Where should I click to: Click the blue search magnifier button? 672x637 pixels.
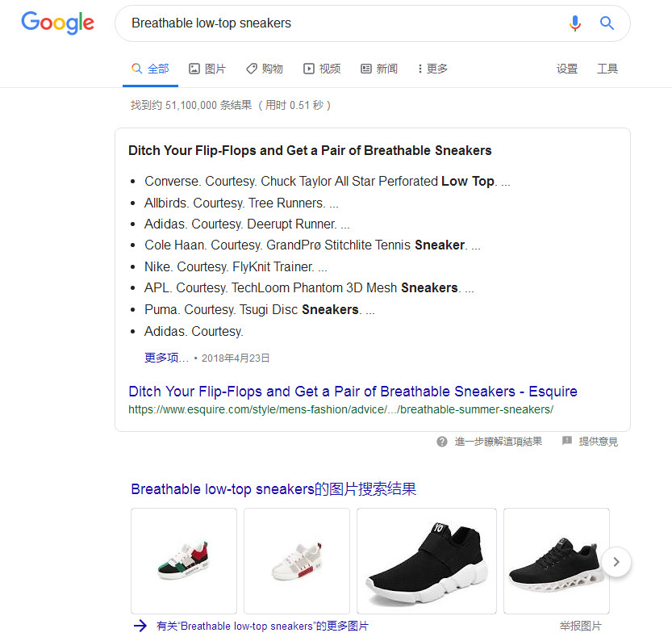point(607,23)
